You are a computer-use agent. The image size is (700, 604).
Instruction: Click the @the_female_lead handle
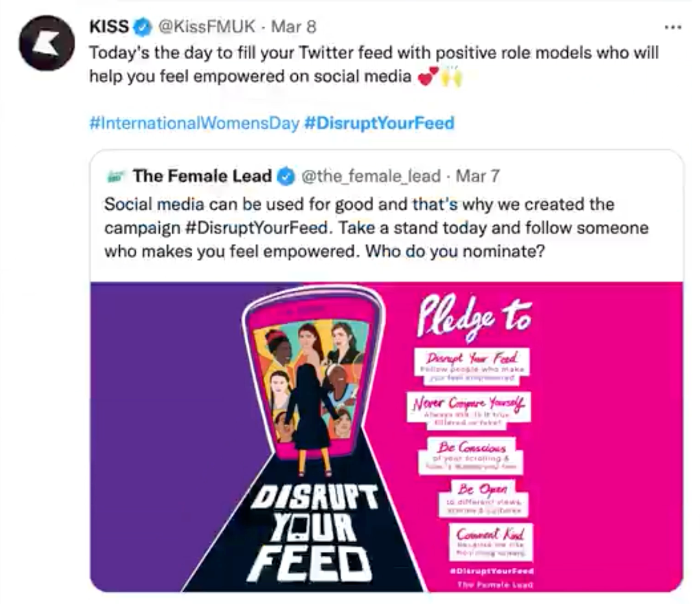371,176
